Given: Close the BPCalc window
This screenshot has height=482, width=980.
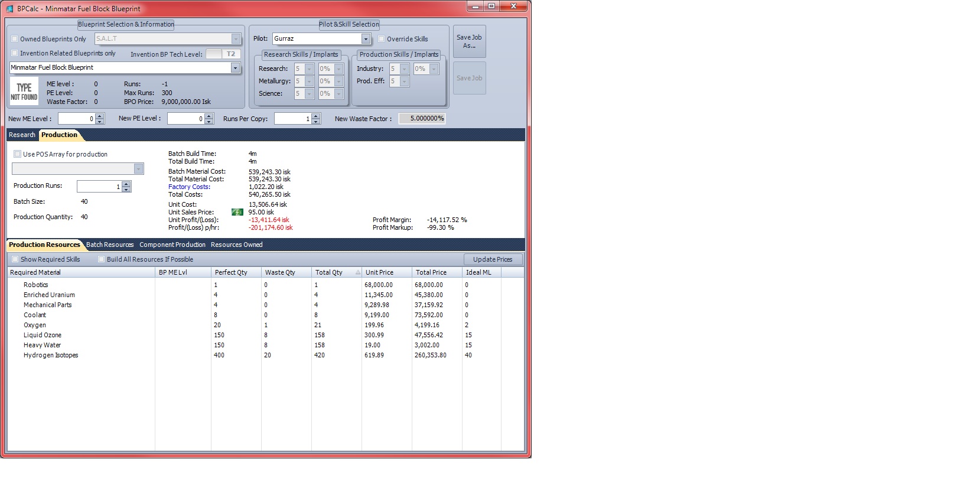Looking at the screenshot, I should 513,6.
